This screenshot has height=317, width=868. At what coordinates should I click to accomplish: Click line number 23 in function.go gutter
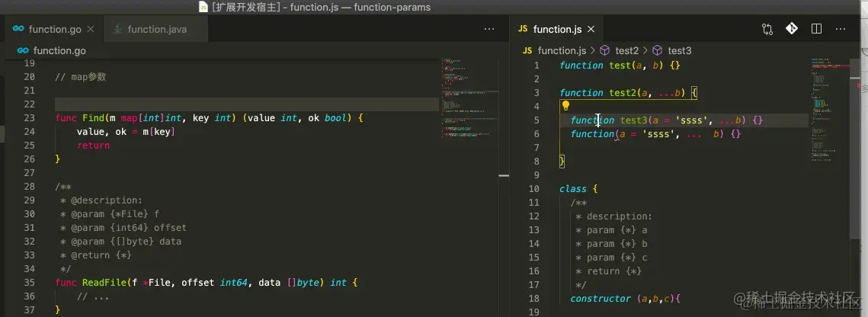(29, 118)
